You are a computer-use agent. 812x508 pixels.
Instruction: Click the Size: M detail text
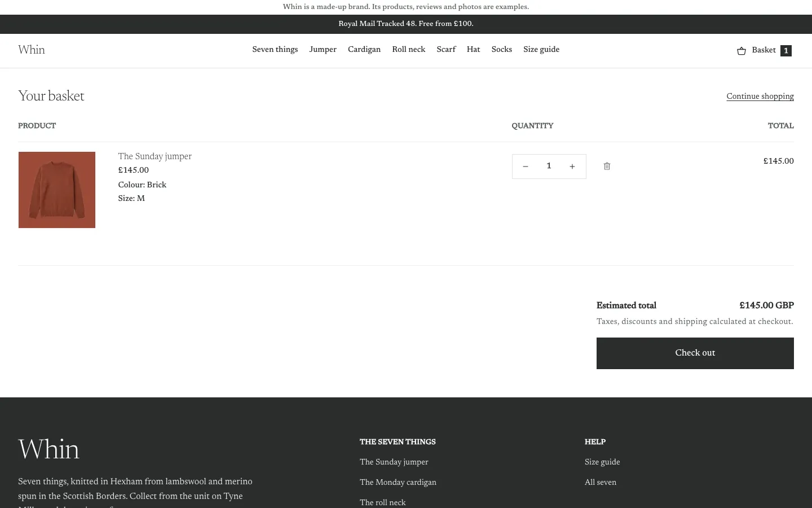[x=131, y=198]
